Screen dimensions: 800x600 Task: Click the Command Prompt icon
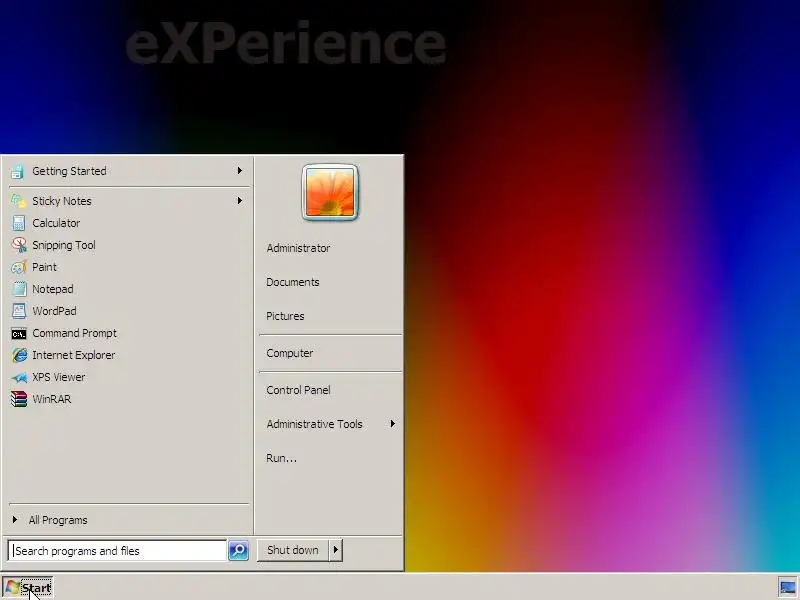click(19, 334)
